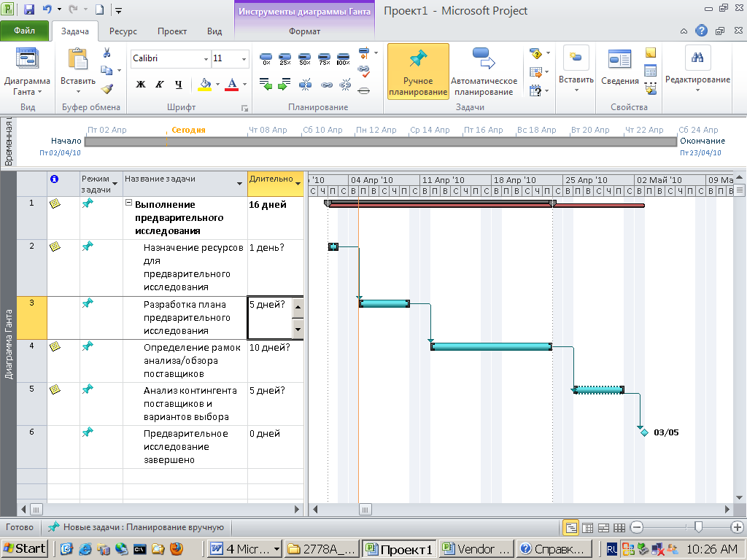The height and width of the screenshot is (560, 747).
Task: Mark task as 100% complete
Action: coord(343,59)
